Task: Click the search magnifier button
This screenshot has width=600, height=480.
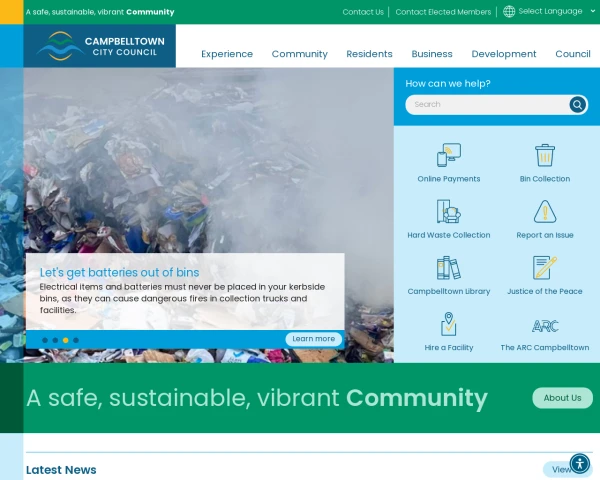Action: (x=577, y=104)
